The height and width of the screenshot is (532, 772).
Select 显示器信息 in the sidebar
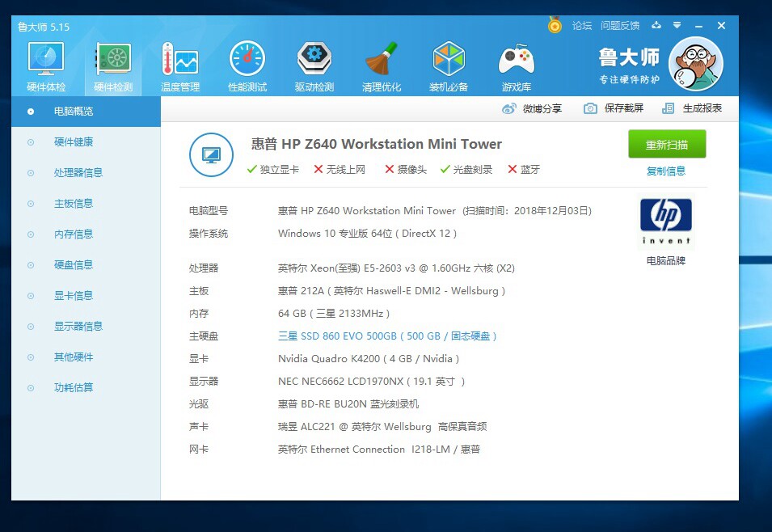pyautogui.click(x=86, y=326)
